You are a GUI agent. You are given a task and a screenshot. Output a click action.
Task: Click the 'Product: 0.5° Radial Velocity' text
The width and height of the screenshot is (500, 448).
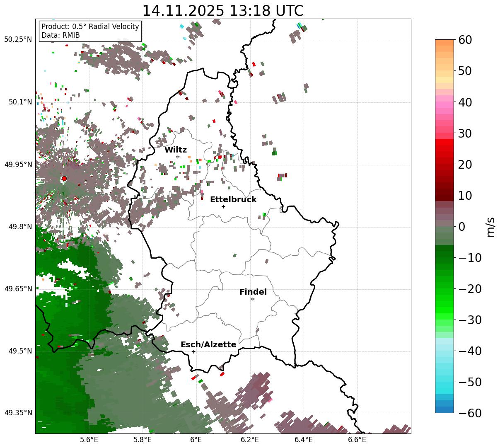pos(90,27)
